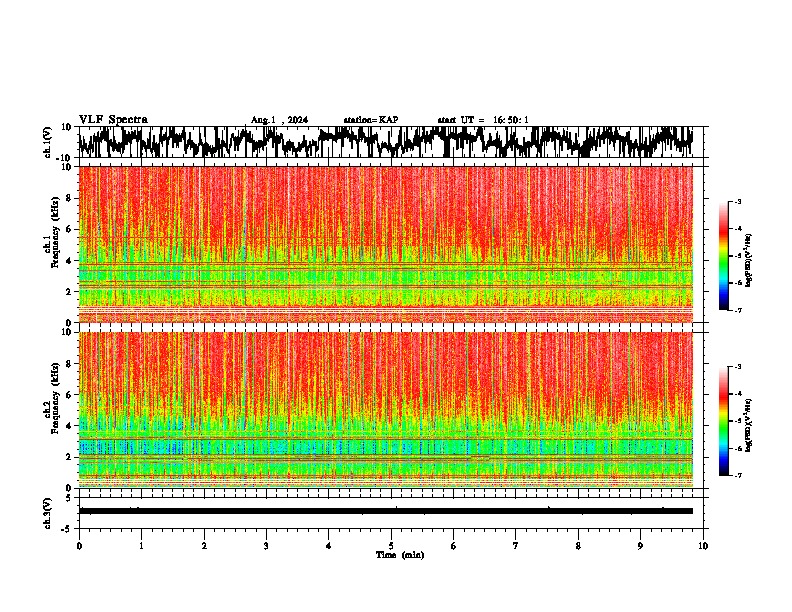Image resolution: width=792 pixels, height=612 pixels.
Task: Click the "Time (min)" axis label
Action: pyautogui.click(x=400, y=555)
